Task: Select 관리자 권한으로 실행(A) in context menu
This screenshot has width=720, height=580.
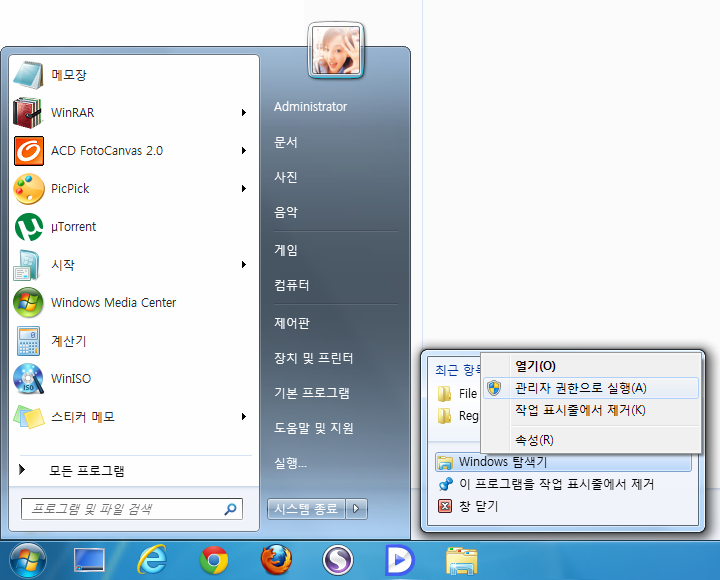Action: pyautogui.click(x=580, y=388)
